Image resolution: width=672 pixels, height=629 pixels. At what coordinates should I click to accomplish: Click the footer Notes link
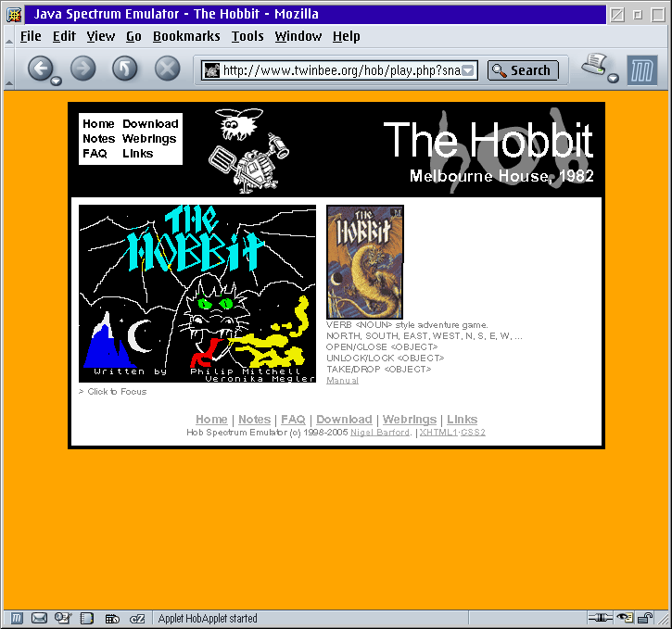click(x=255, y=420)
